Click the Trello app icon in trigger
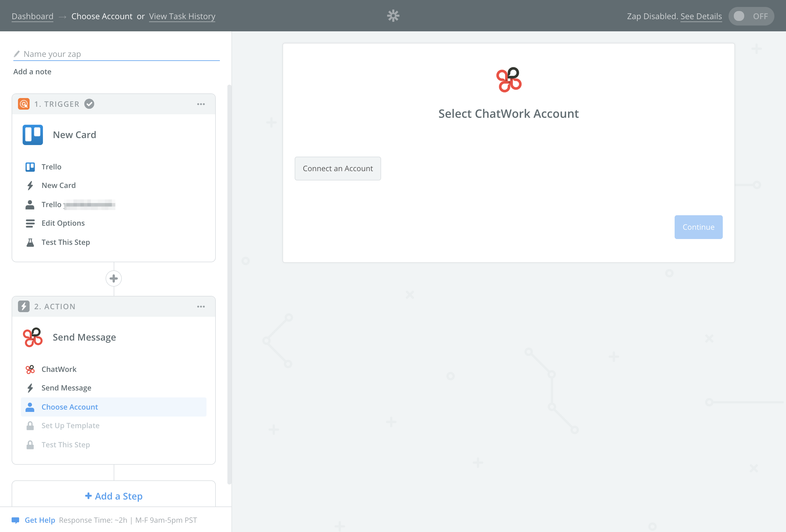The image size is (786, 532). [x=33, y=135]
